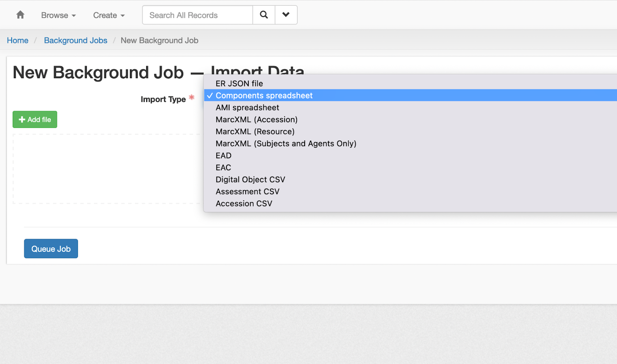617x364 pixels.
Task: Click the Home breadcrumb link
Action: point(17,40)
